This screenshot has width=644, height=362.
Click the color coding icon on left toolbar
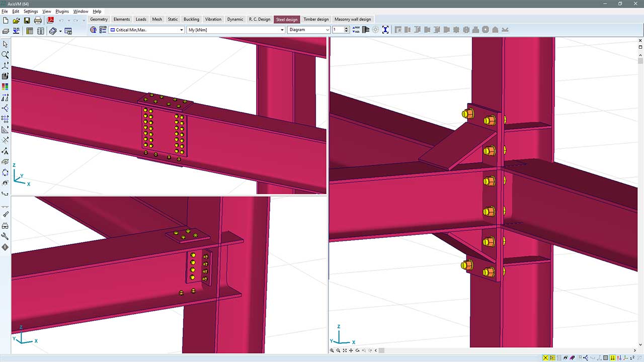6,87
